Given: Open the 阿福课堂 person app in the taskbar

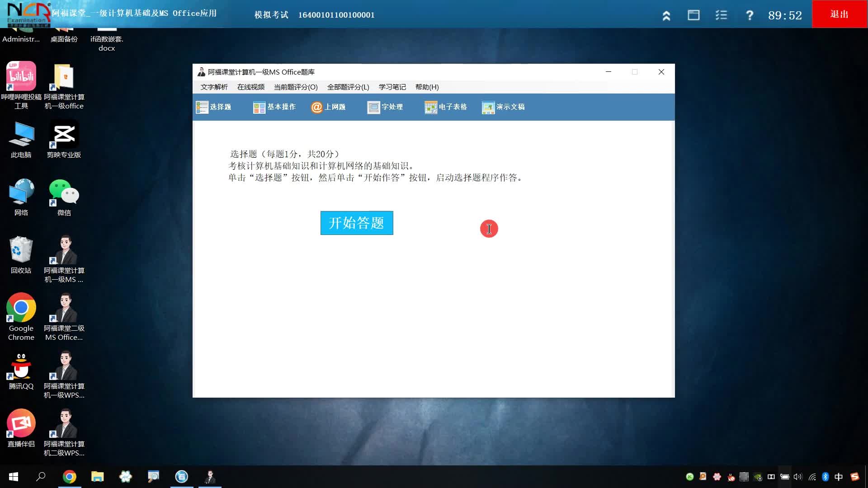Looking at the screenshot, I should click(x=210, y=477).
